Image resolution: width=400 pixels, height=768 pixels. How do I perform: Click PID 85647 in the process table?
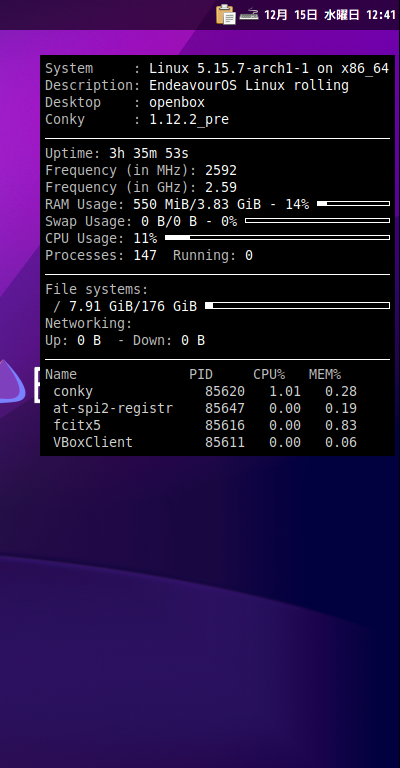click(225, 408)
